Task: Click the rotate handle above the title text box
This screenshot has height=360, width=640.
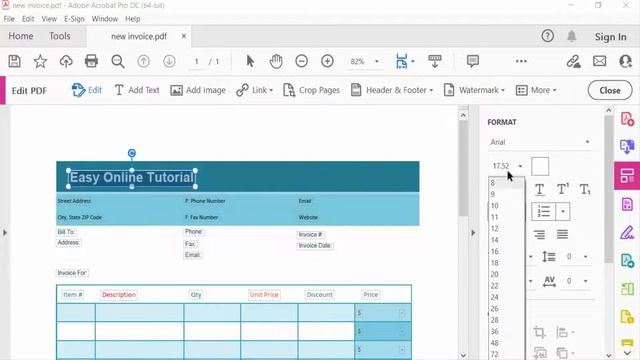Action: (131, 153)
